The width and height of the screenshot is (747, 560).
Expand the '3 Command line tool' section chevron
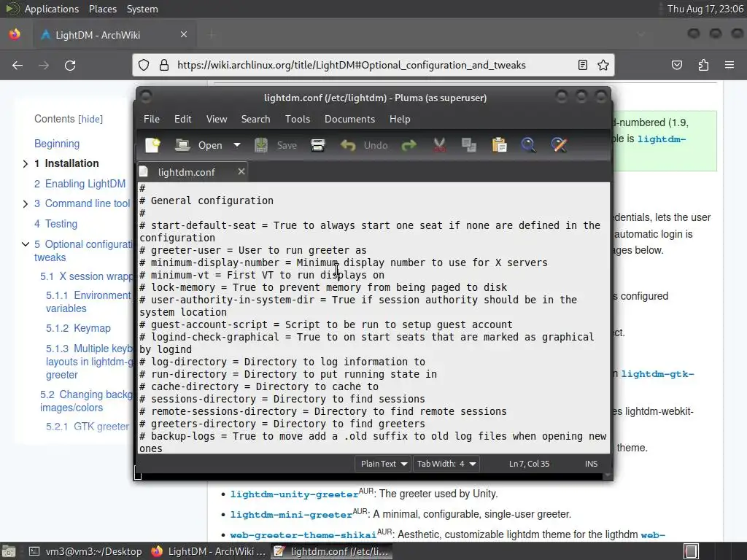pyautogui.click(x=26, y=204)
